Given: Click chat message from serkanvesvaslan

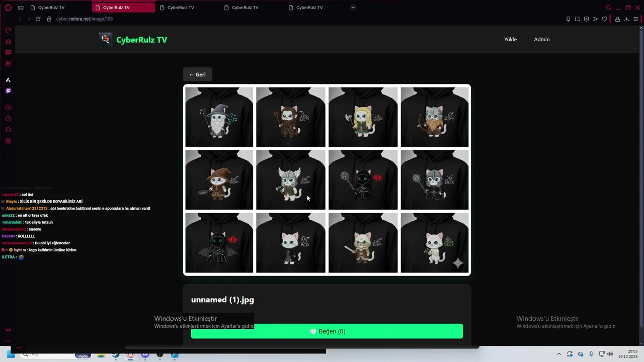Looking at the screenshot, I should pyautogui.click(x=36, y=243).
